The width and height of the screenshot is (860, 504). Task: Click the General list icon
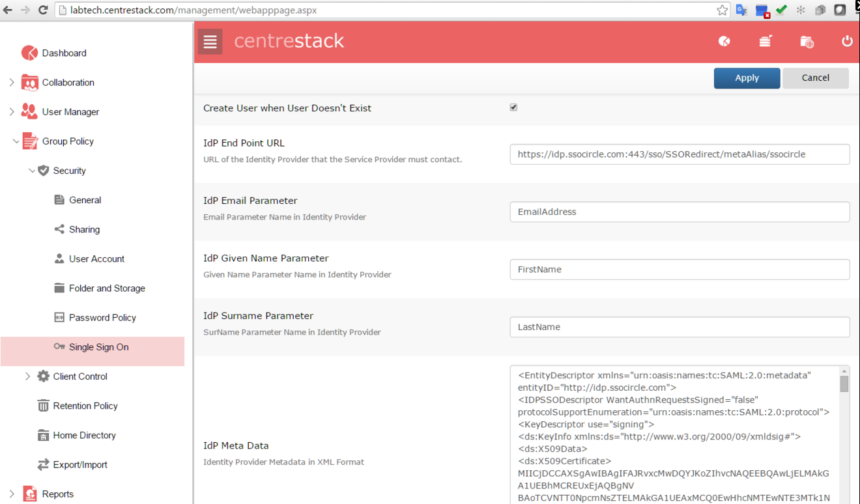(59, 200)
